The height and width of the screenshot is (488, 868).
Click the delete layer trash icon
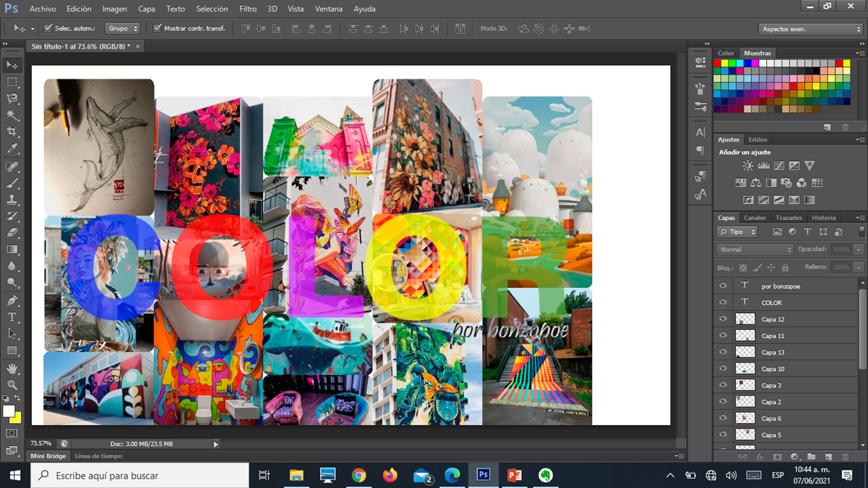pyautogui.click(x=845, y=457)
